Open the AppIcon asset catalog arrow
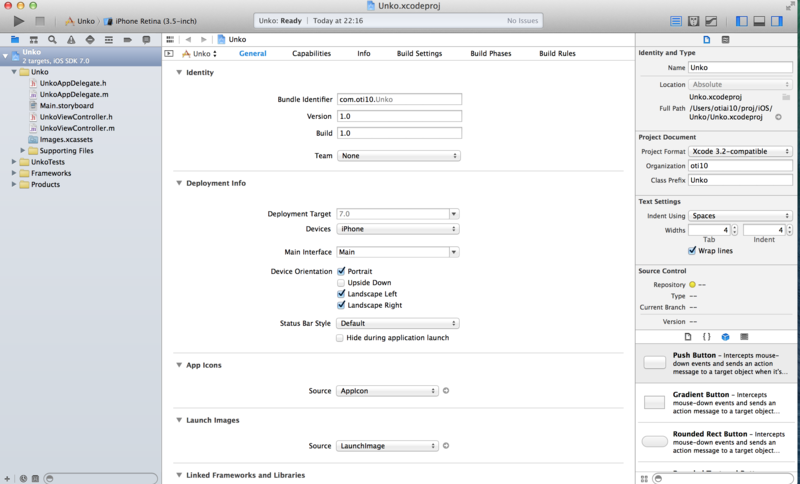Viewport: 800px width, 484px height. pos(446,391)
